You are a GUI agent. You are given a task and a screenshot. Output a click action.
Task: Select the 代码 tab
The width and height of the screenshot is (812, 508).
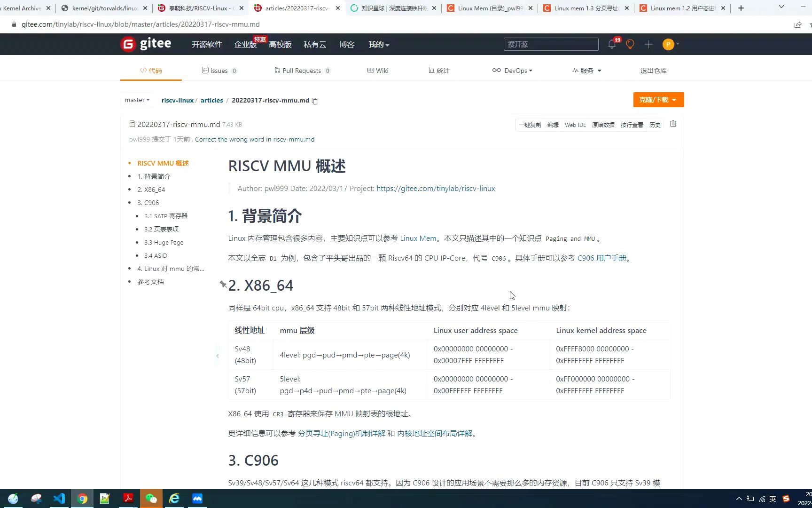tap(151, 71)
